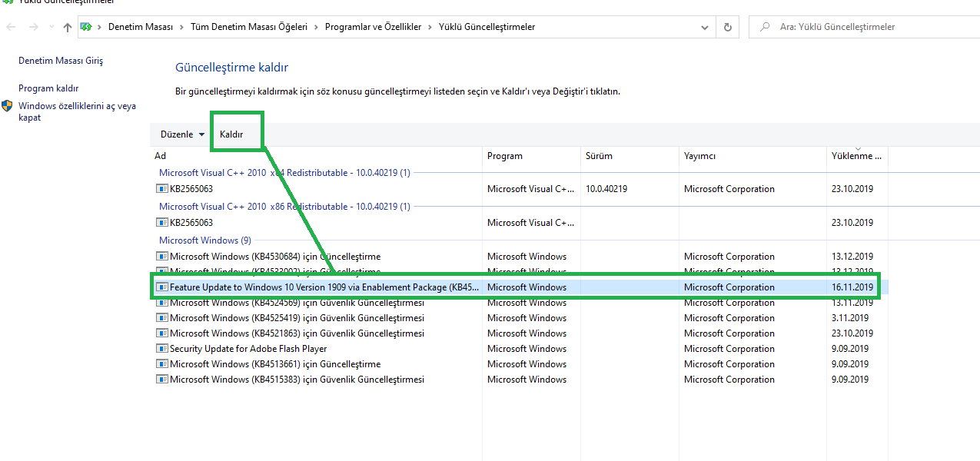This screenshot has width=980, height=461.
Task: Click shield icon next to Windows özellikleri
Action: pyautogui.click(x=7, y=106)
